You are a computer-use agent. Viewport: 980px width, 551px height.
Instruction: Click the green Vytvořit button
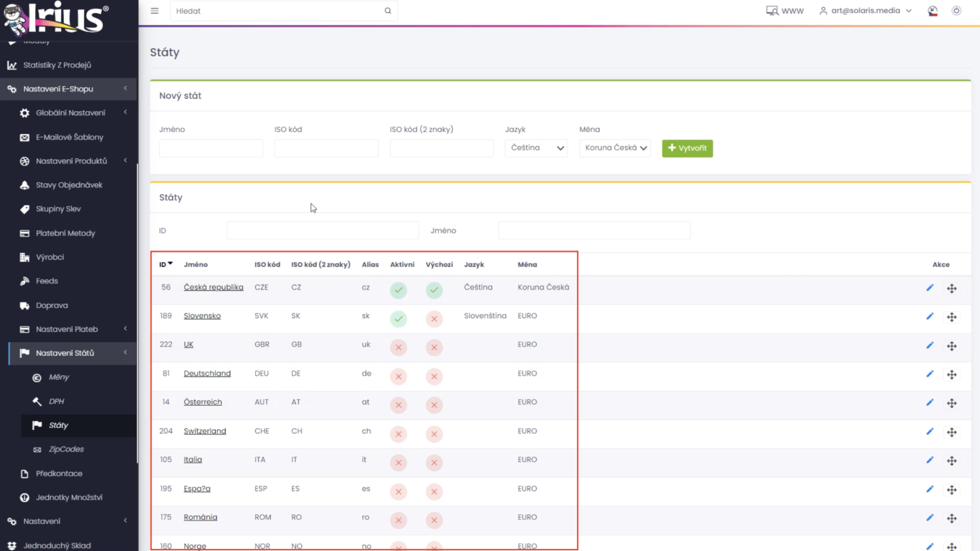687,148
